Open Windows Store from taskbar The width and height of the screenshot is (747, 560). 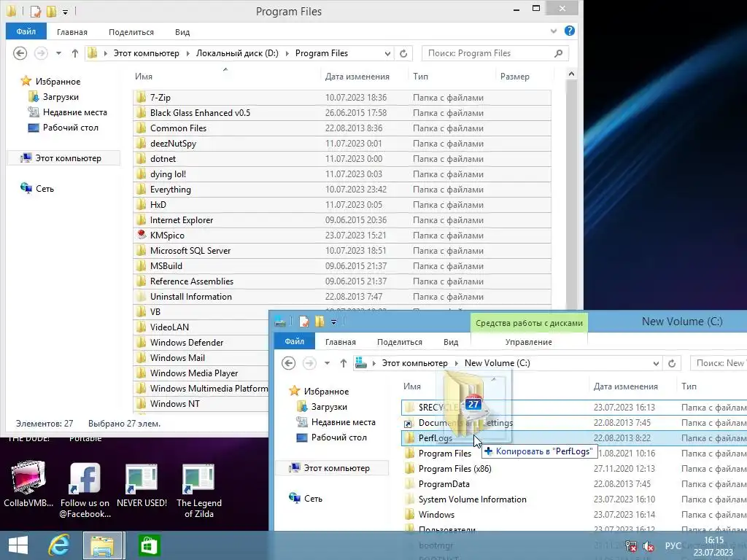[x=149, y=545]
